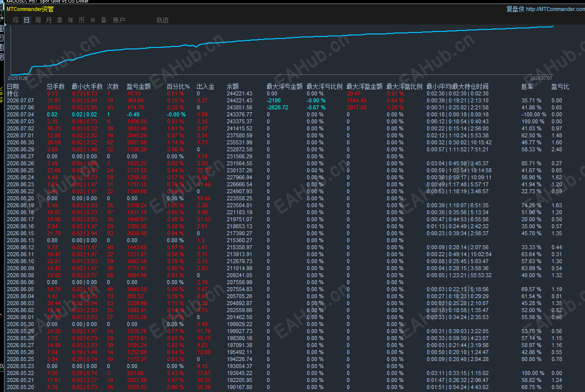Select the 日 daily tab

coord(27,20)
